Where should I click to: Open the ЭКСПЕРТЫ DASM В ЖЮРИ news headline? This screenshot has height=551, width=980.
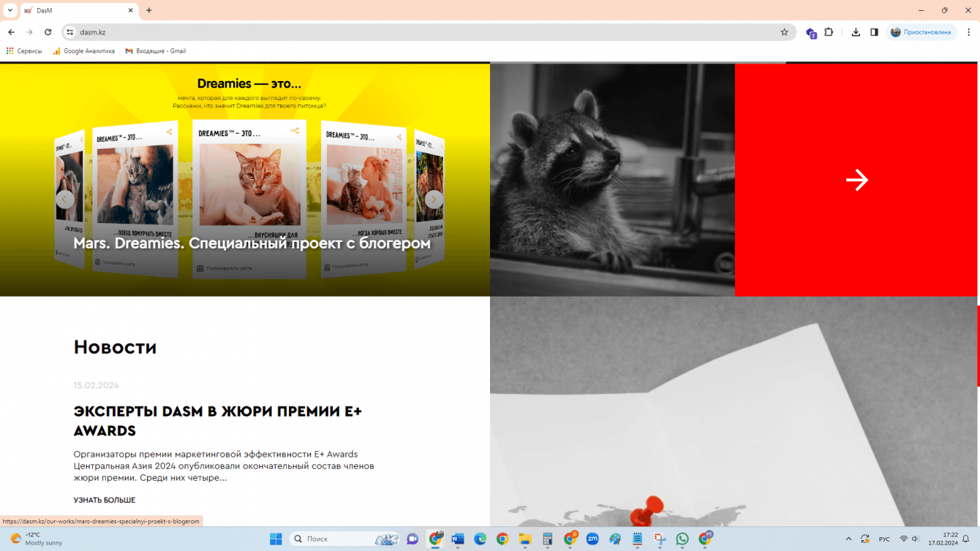217,421
